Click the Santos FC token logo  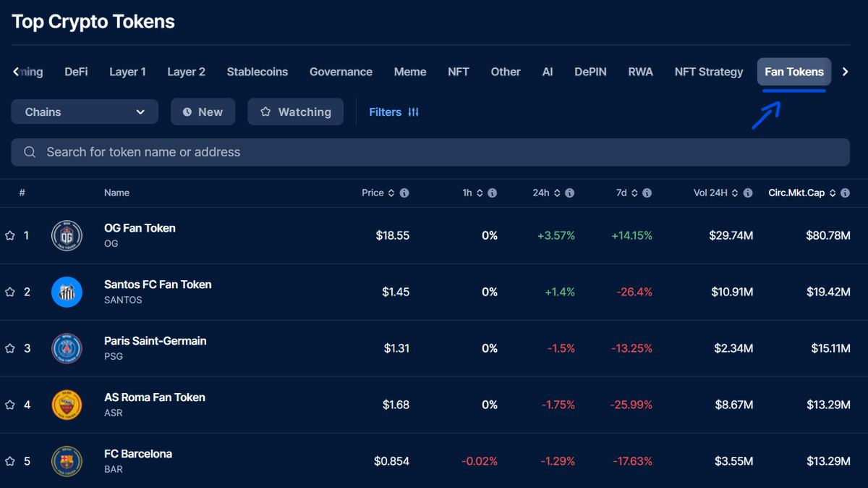coord(67,292)
